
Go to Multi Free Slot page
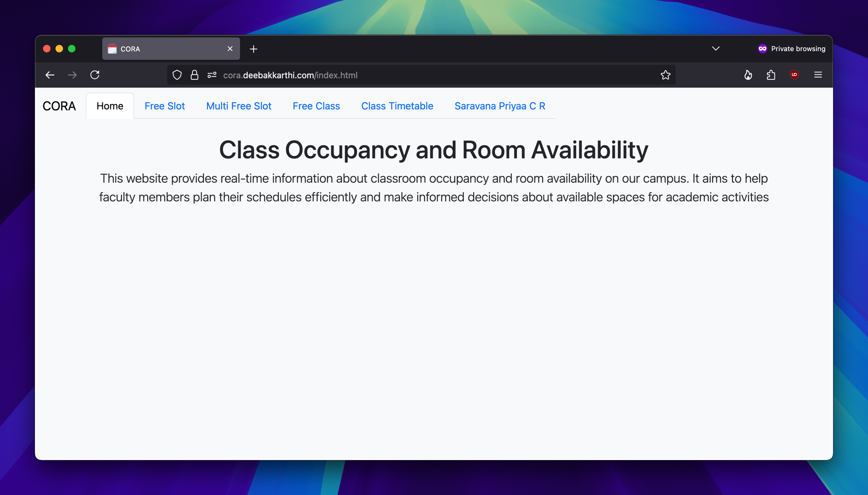click(239, 106)
